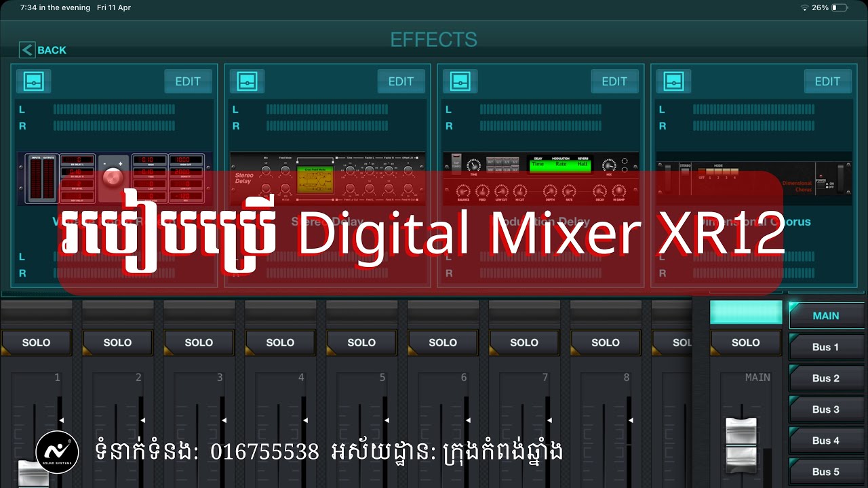The image size is (868, 488).
Task: Solo channel 4
Action: pyautogui.click(x=280, y=342)
